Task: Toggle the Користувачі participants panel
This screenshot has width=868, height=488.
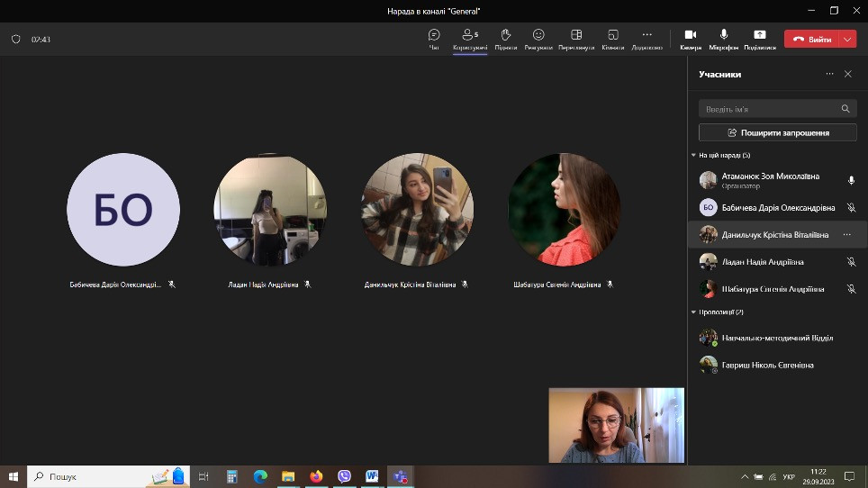Action: (x=470, y=35)
